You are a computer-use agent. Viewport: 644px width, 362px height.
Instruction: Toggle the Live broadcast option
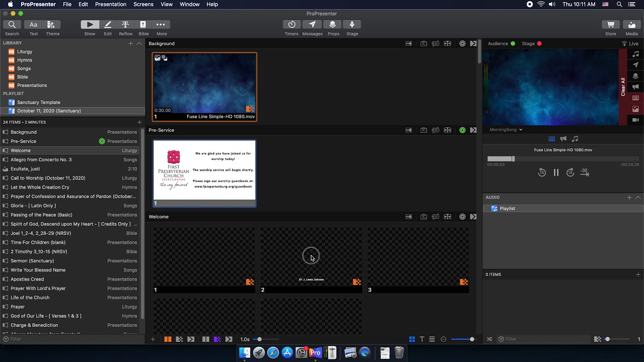(630, 44)
